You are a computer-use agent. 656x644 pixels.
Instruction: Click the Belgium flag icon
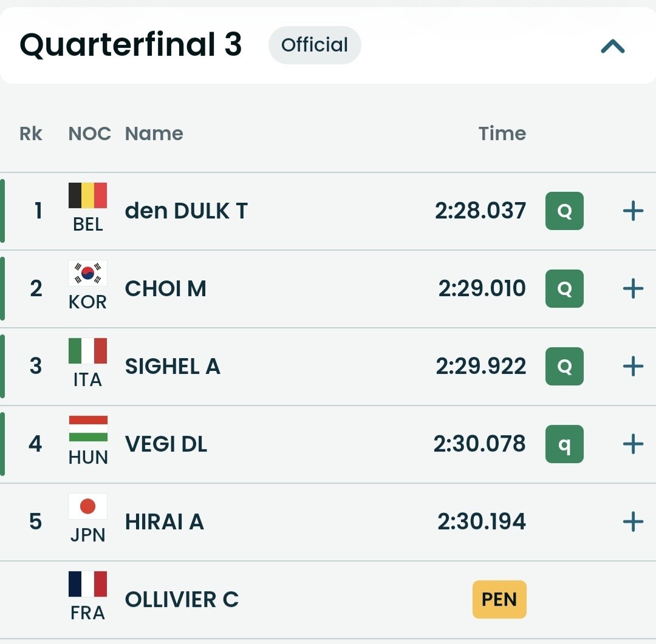coord(87,195)
